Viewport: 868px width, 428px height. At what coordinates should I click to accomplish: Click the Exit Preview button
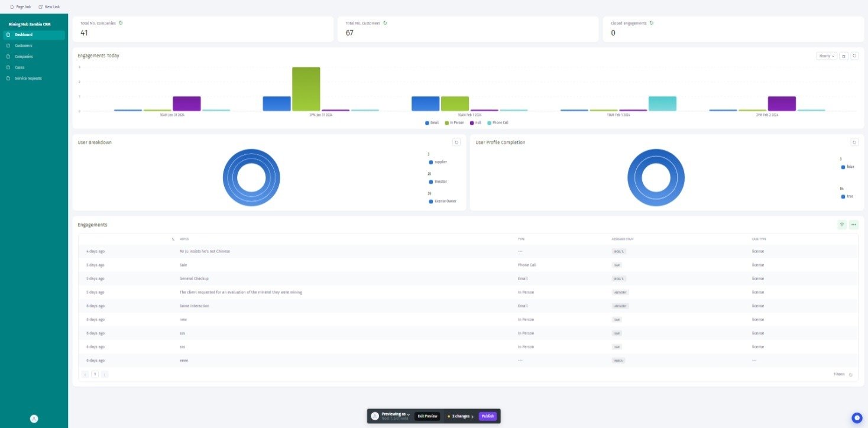click(x=427, y=416)
